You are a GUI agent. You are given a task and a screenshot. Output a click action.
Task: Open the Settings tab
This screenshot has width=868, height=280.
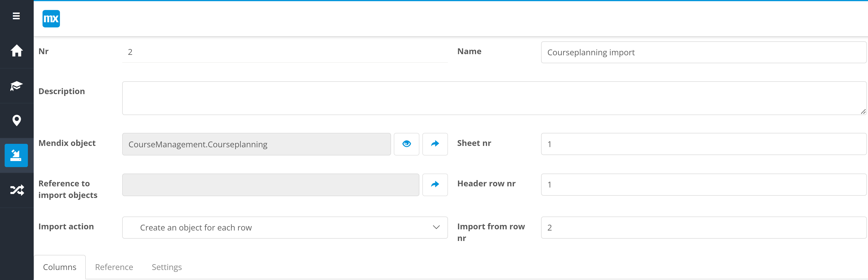(166, 267)
